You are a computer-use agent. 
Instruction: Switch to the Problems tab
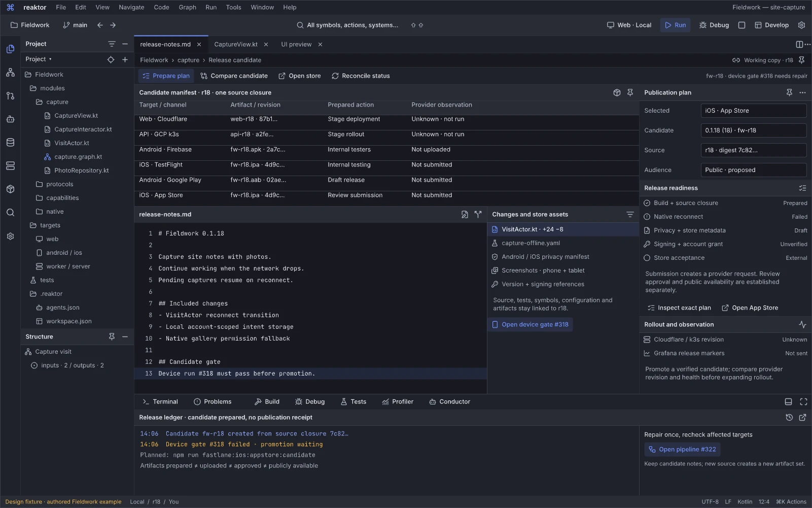click(x=213, y=401)
